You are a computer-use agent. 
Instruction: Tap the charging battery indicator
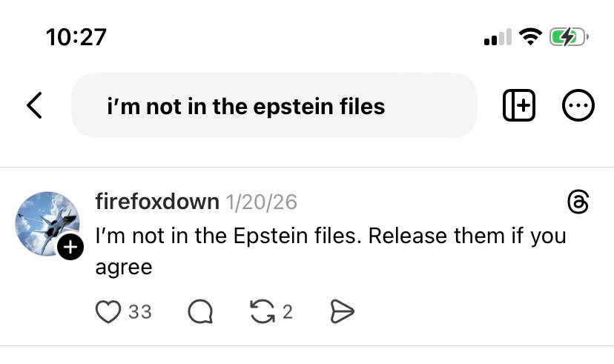pos(569,36)
